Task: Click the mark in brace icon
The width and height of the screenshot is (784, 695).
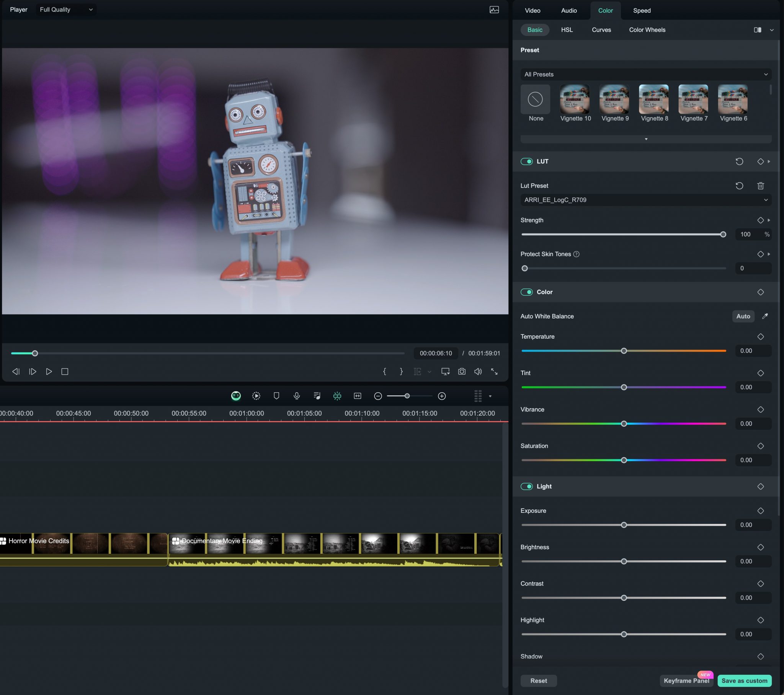Action: 385,371
